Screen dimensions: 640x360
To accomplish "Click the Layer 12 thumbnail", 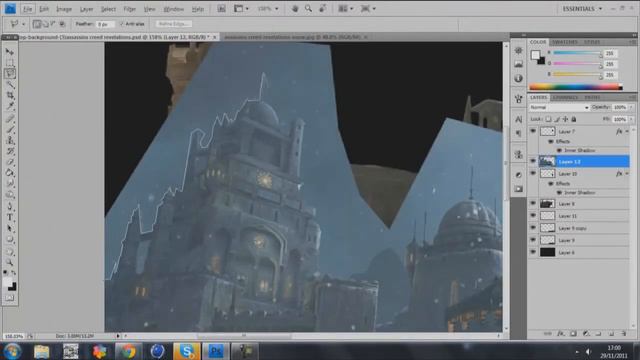I will pyautogui.click(x=547, y=161).
